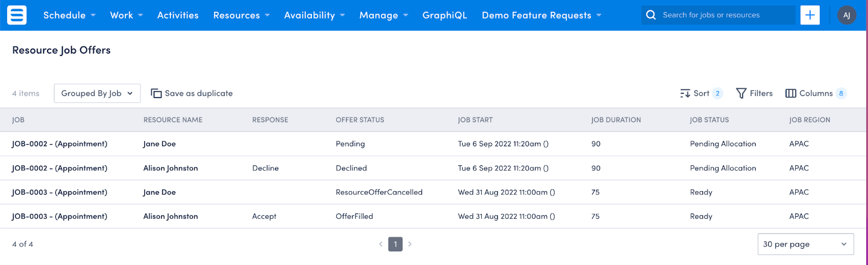Go to previous page arrow
Screen dimensions: 868x265
point(381,244)
